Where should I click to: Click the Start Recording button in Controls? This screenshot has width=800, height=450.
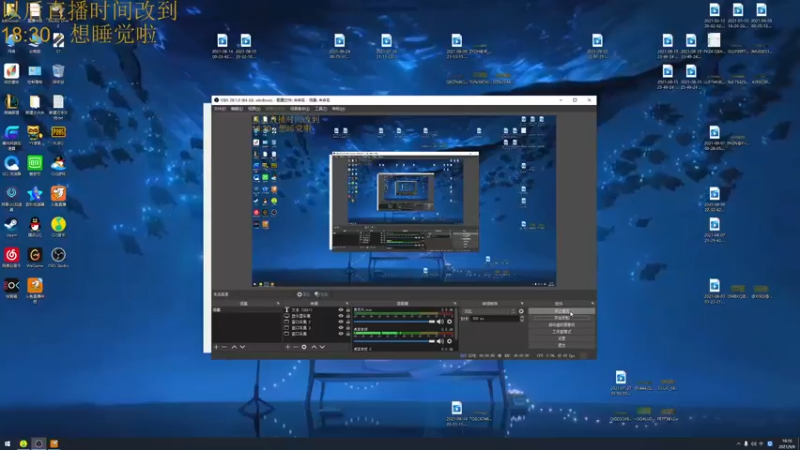click(561, 318)
